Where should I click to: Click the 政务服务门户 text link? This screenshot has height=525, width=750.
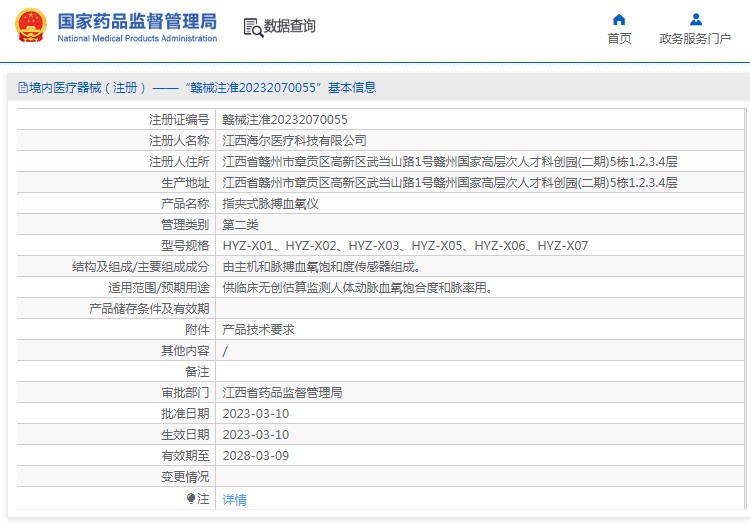coord(695,39)
